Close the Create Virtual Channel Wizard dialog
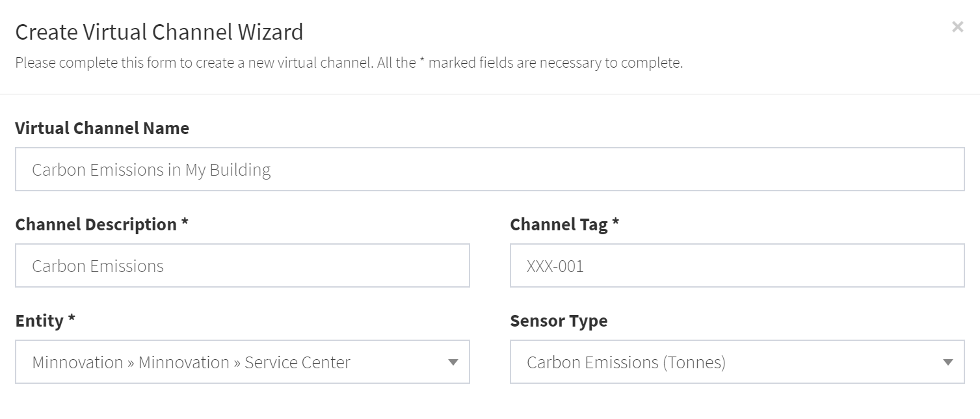The image size is (980, 419). tap(957, 27)
